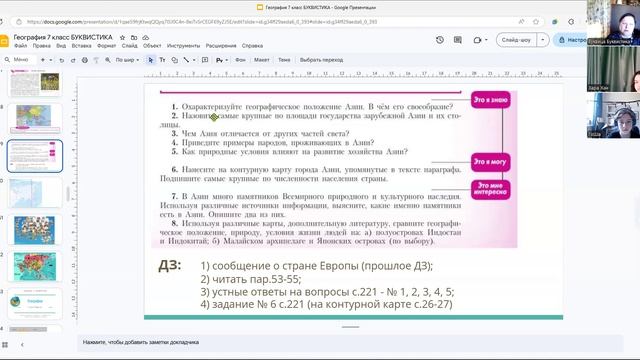This screenshot has width=640, height=360.
Task: Click the pink Это мне интересно label
Action: tap(490, 189)
